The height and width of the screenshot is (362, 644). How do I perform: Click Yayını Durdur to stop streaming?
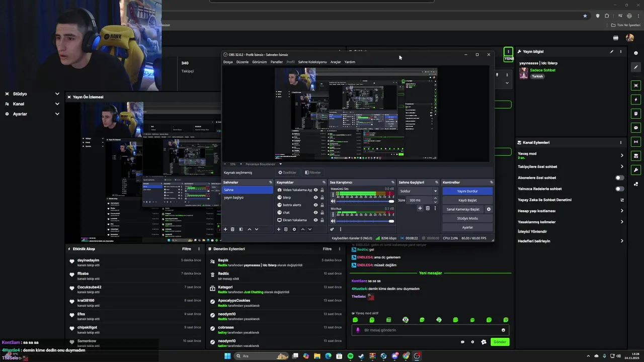tap(467, 191)
